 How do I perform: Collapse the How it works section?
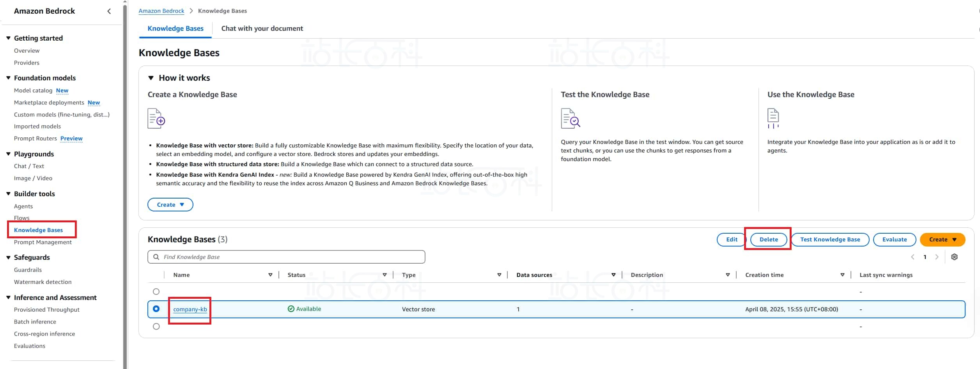pyautogui.click(x=151, y=78)
